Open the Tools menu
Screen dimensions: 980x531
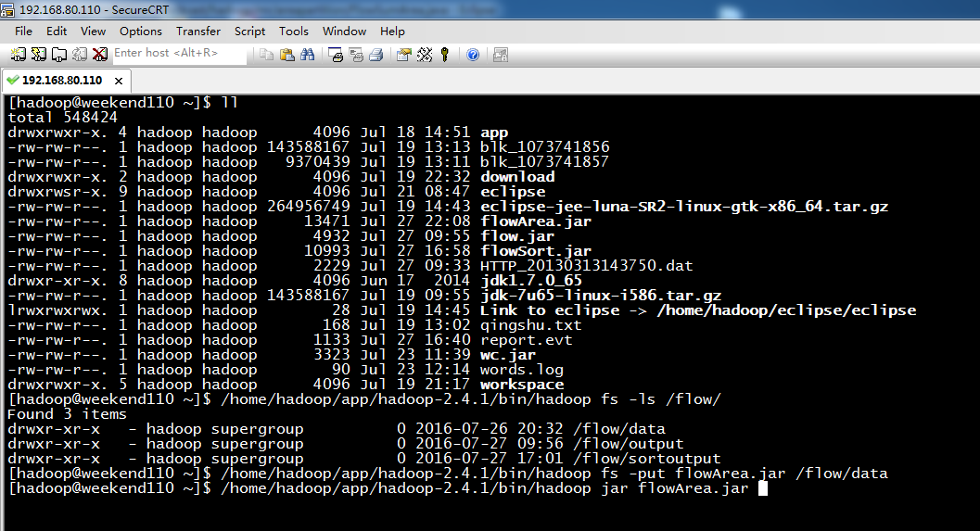(294, 32)
